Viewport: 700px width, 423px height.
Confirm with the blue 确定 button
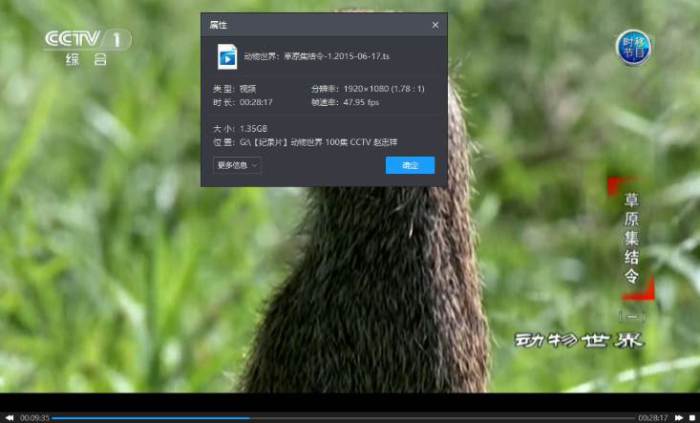click(410, 165)
